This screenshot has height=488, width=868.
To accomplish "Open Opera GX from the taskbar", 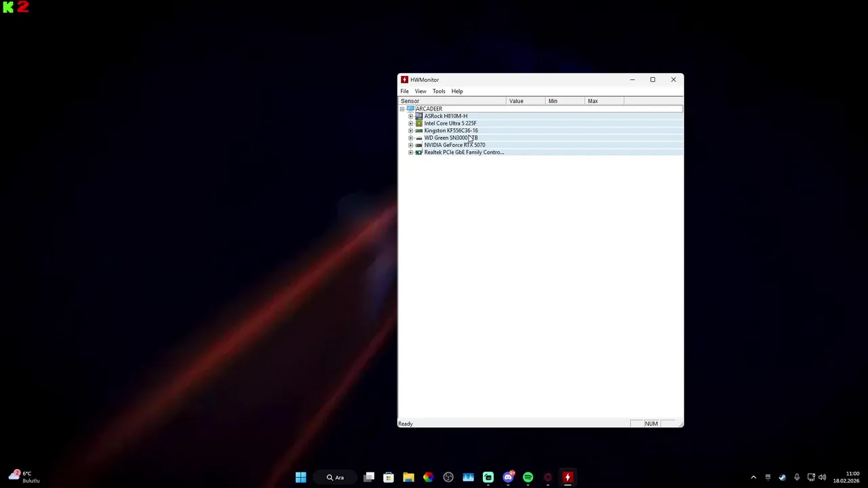I will point(548,477).
